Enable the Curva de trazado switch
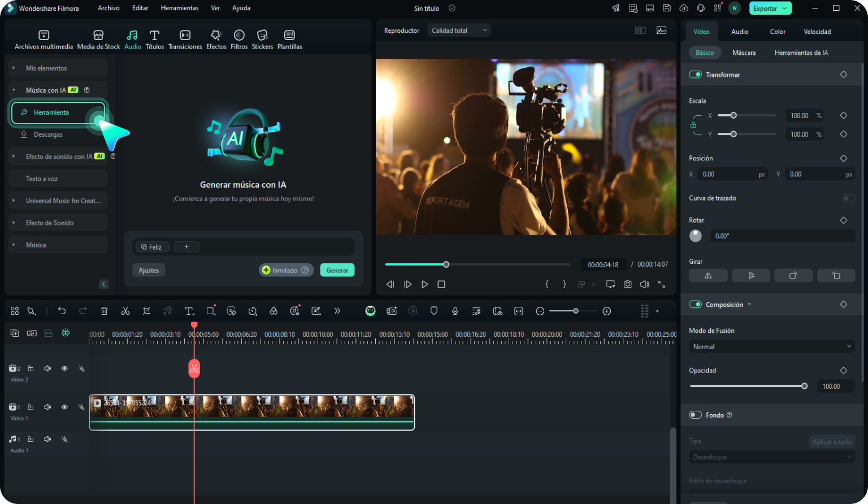The width and height of the screenshot is (868, 504). coord(848,198)
